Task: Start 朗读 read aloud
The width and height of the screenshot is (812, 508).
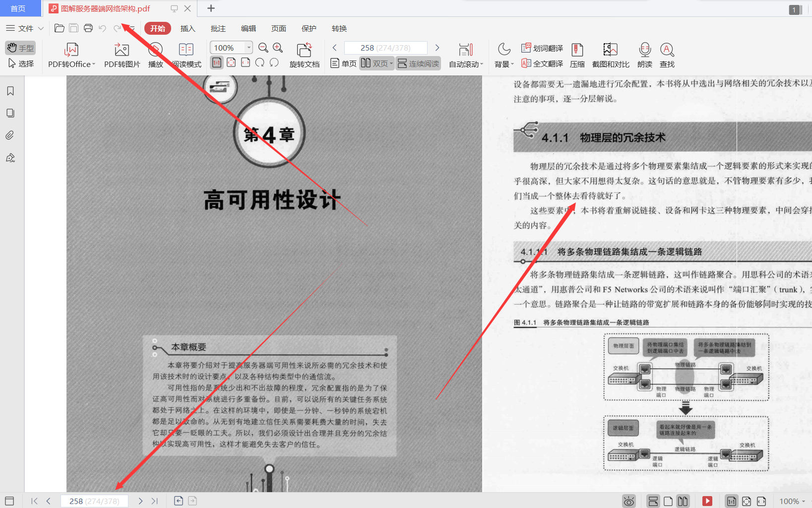Action: click(645, 56)
